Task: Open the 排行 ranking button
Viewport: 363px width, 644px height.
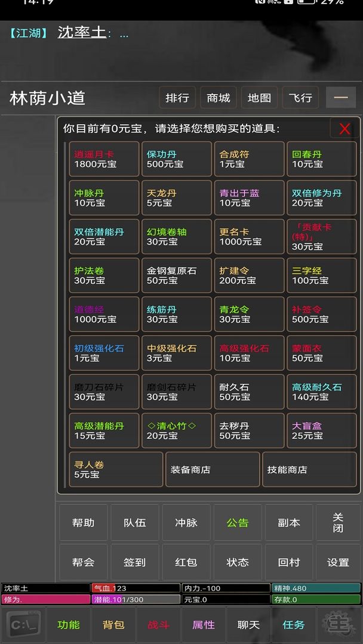Action: (x=177, y=98)
